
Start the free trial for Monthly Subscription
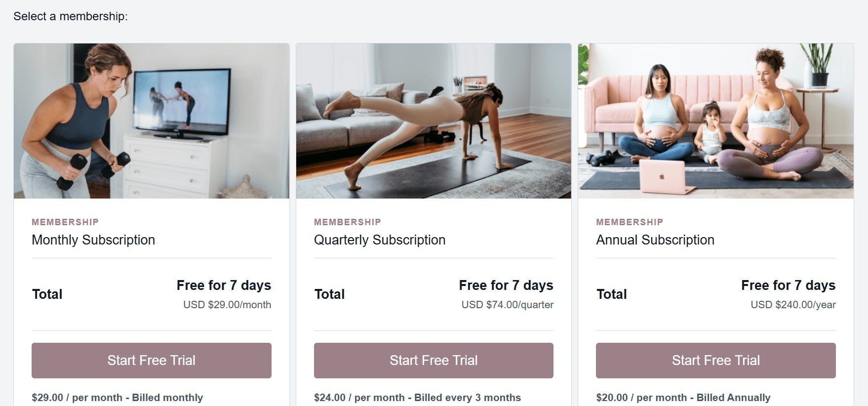152,361
